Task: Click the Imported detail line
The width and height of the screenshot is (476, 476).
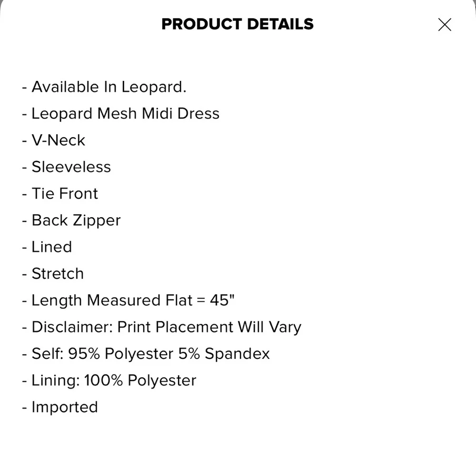Action: coord(64,407)
